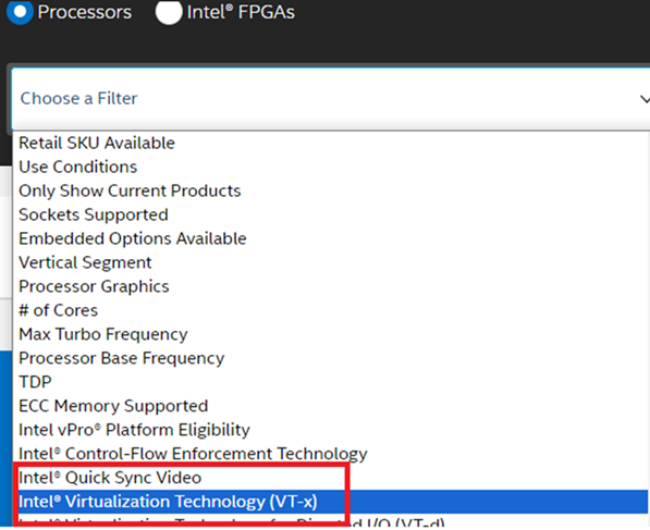Select the Intel FPGAs radio button
Viewport: 650px width, 530px height.
[x=169, y=11]
